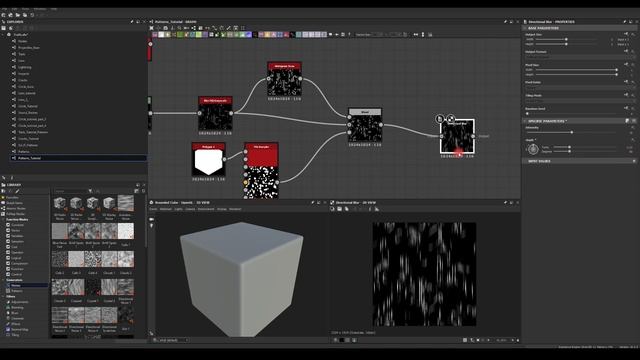Open Graph Items category in Library
This screenshot has width=640, height=360.
pyautogui.click(x=14, y=203)
